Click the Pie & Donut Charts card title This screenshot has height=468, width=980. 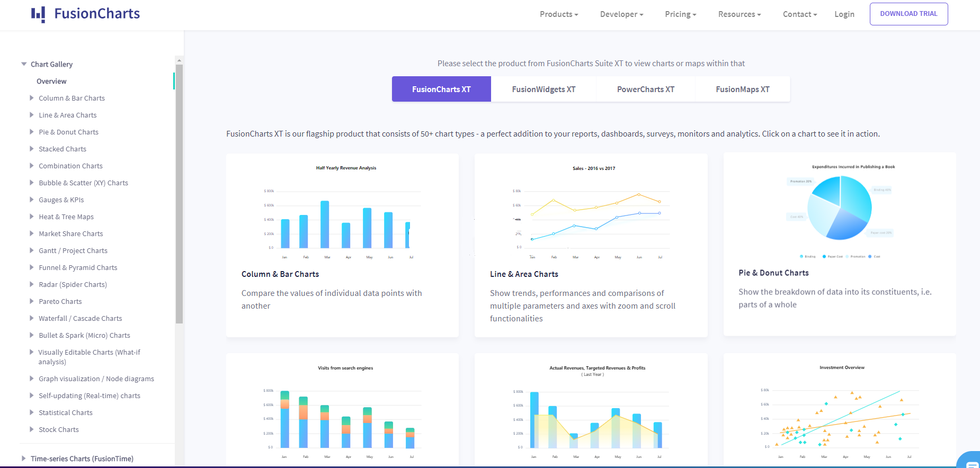[773, 273]
